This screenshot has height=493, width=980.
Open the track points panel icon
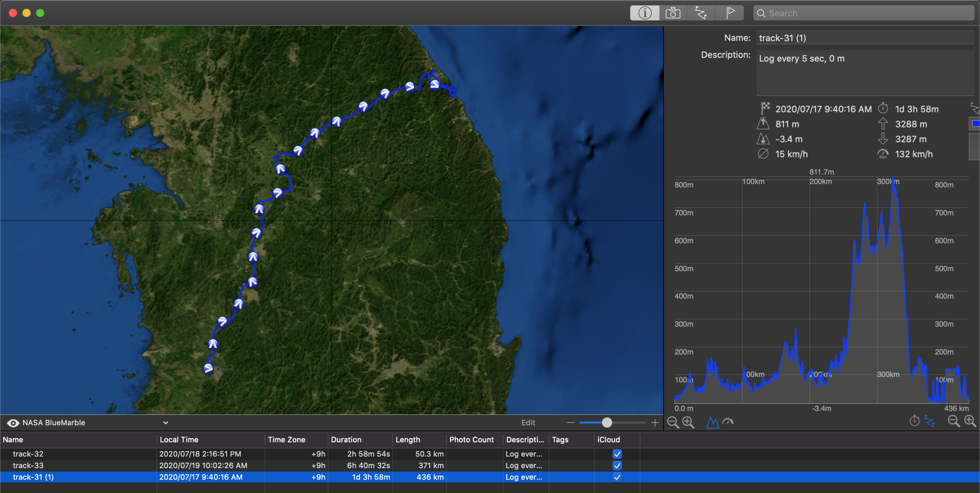(x=701, y=13)
